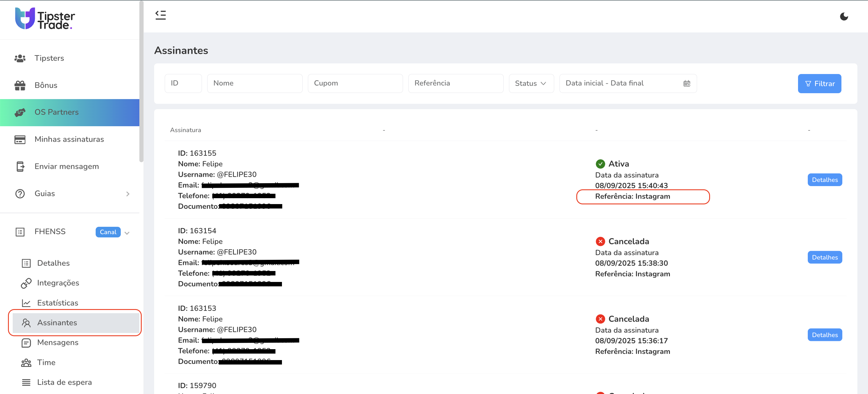868x394 pixels.
Task: Focus the Nome filter field
Action: pyautogui.click(x=255, y=83)
